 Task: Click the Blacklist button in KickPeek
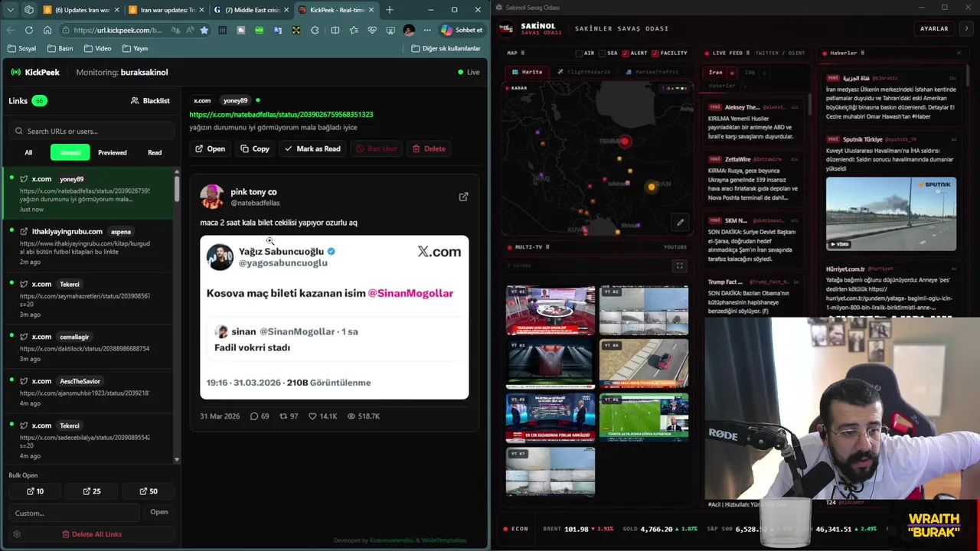tap(150, 100)
